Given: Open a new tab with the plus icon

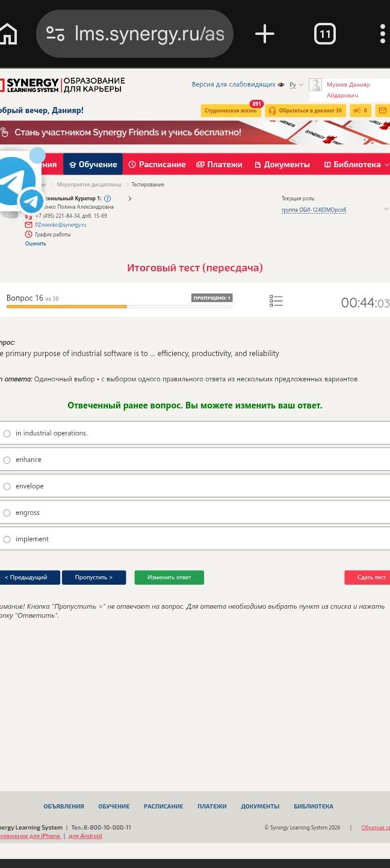Looking at the screenshot, I should click(265, 34).
